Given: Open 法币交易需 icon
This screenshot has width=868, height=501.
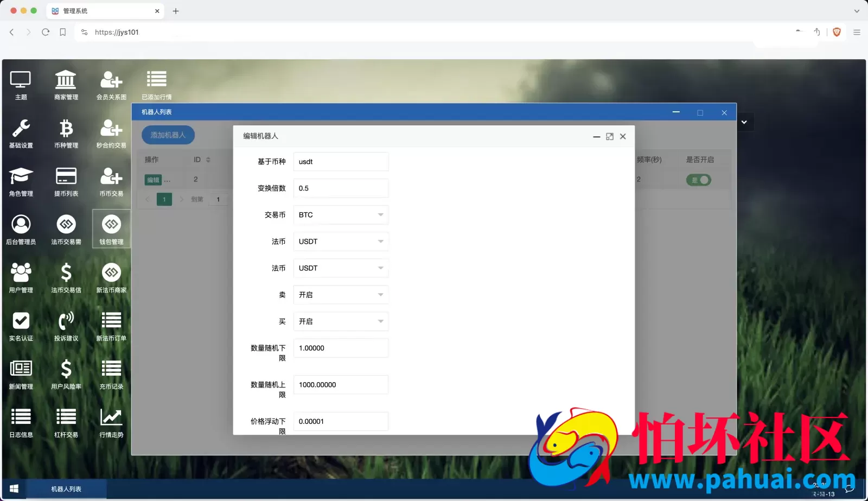Looking at the screenshot, I should pos(66,230).
